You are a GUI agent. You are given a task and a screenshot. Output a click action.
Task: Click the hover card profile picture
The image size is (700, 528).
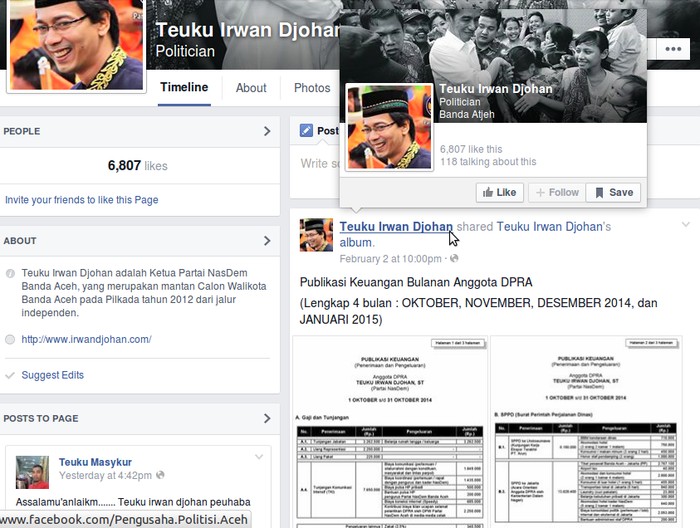[389, 127]
